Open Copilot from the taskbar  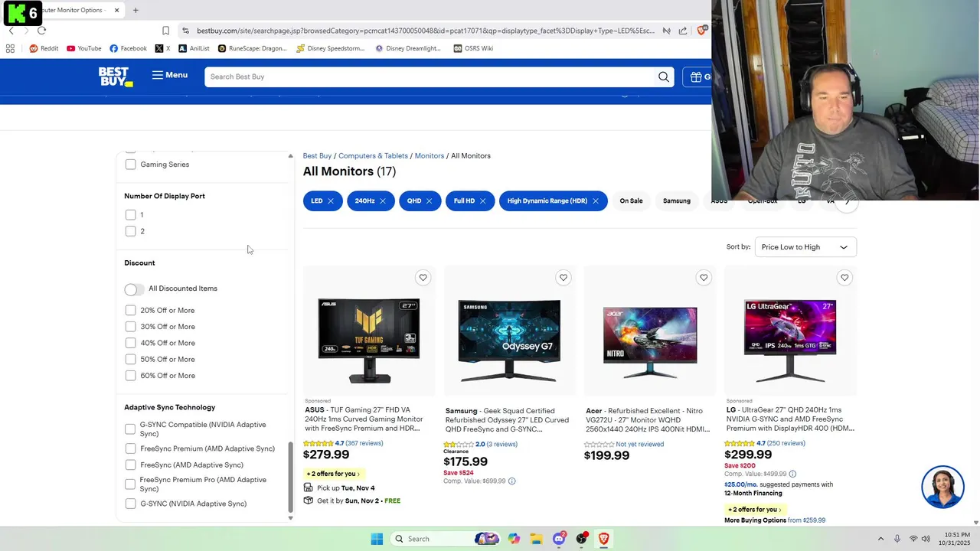point(514,539)
